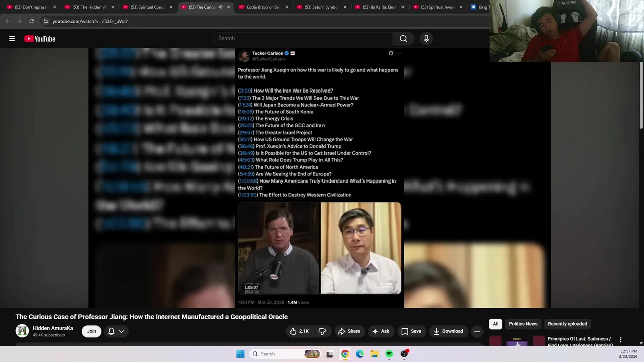644x362 pixels.
Task: Mute the audio icon on the active tab
Action: tap(220, 7)
